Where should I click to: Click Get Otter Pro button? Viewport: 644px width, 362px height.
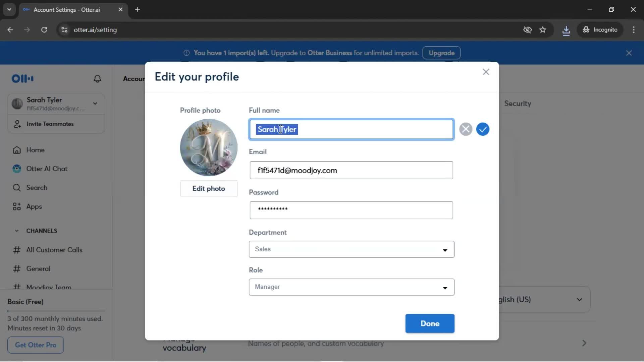(x=36, y=345)
